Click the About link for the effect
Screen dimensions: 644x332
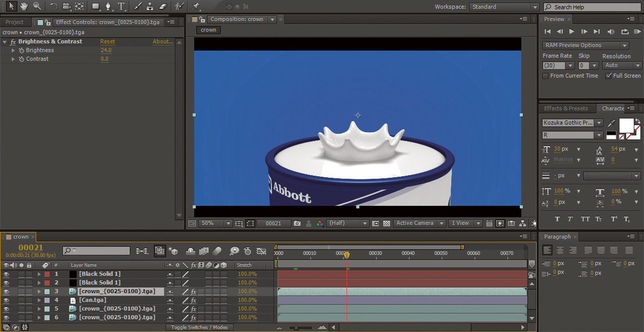(163, 41)
